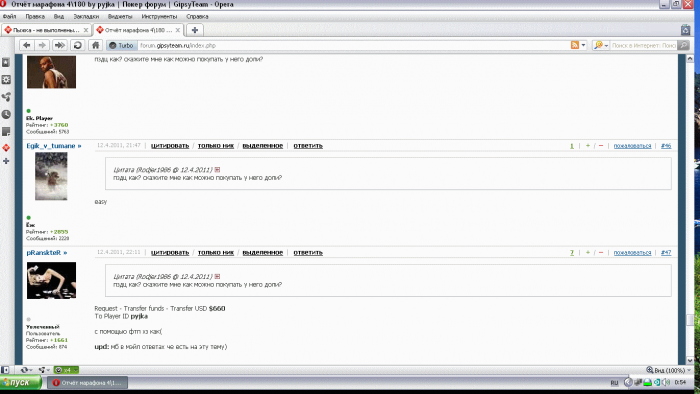The height and width of the screenshot is (394, 700).
Task: Close the 'Отчёт марафона 4\180' tab
Action: 178,30
